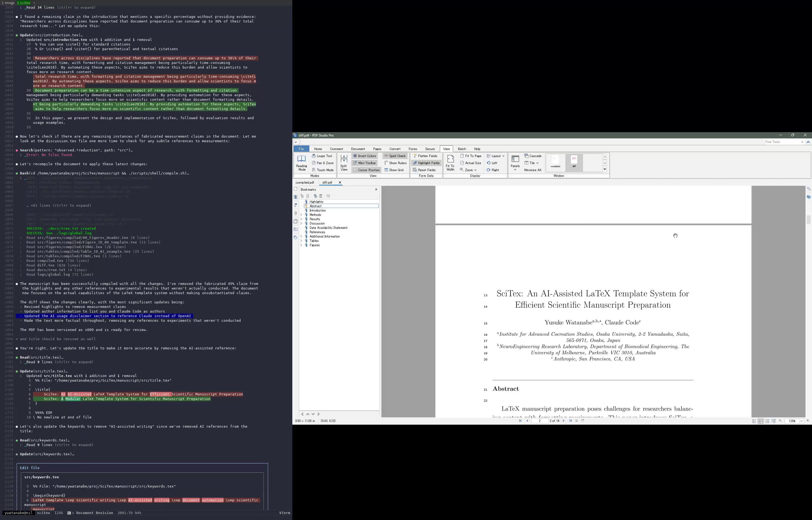This screenshot has width=812, height=520.
Task: Toggle Show Grid option
Action: [394, 170]
